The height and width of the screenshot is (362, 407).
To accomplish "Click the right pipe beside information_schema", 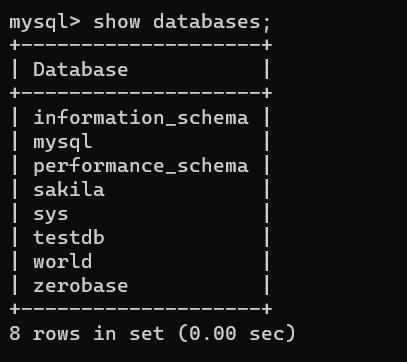I will click(267, 118).
